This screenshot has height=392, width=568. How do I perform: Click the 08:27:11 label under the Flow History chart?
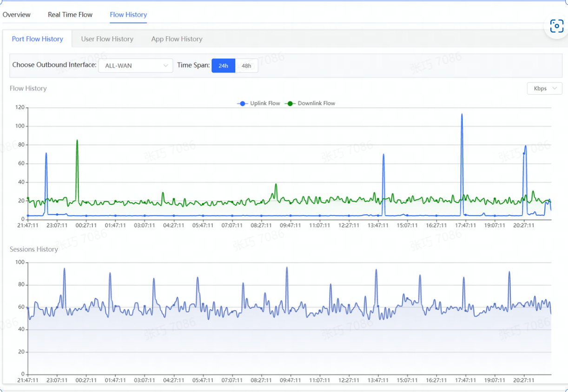pyautogui.click(x=261, y=225)
